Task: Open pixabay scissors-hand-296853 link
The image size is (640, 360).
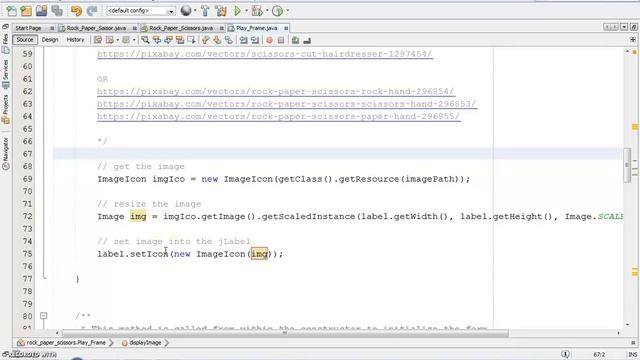Action: point(287,104)
